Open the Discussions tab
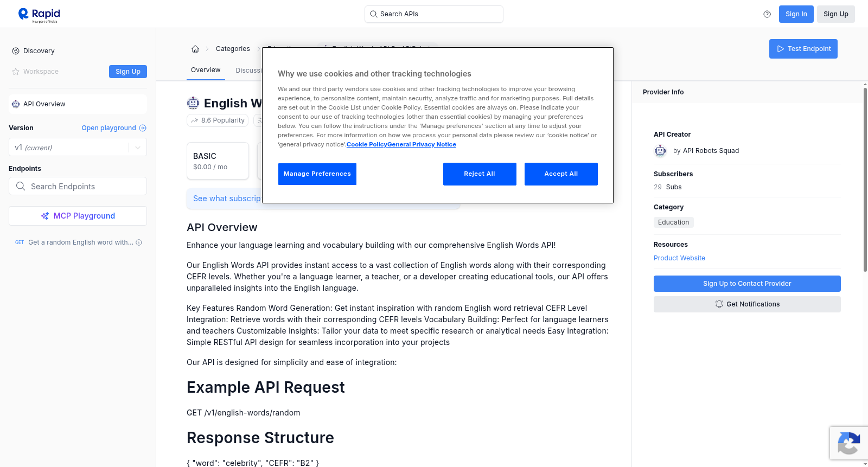 [248, 71]
